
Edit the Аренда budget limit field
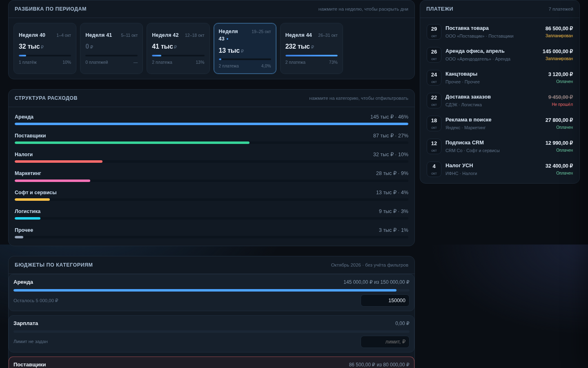(385, 301)
